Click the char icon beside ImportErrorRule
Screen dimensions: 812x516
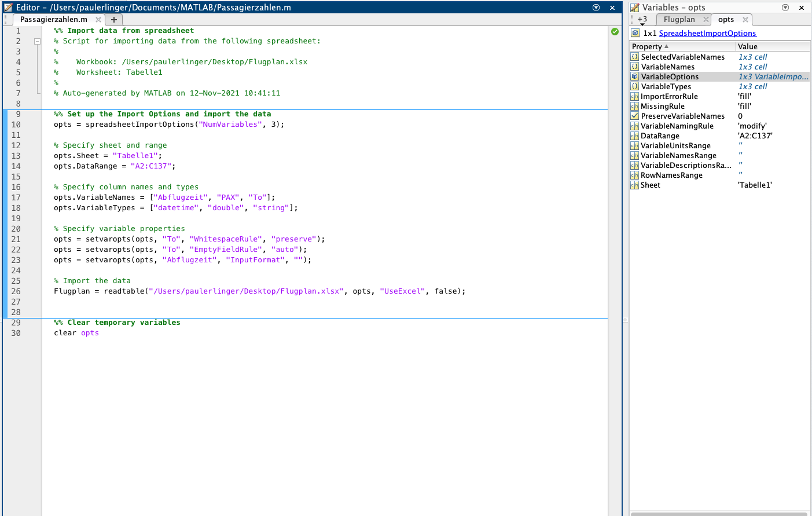pos(635,97)
